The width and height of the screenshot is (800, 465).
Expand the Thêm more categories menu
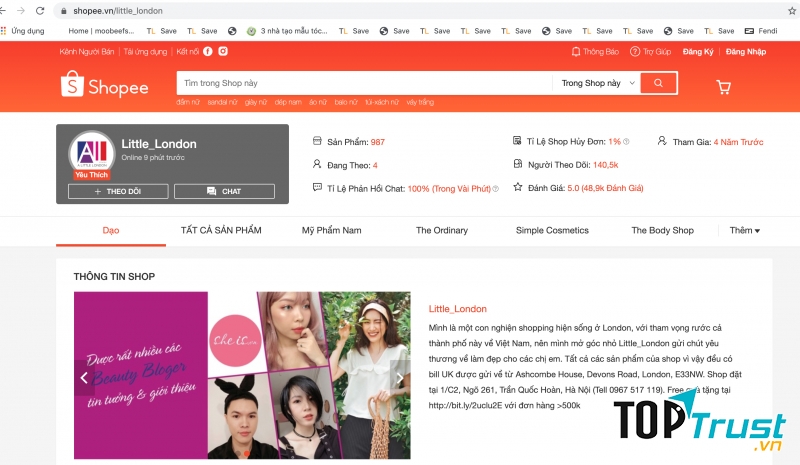(744, 230)
